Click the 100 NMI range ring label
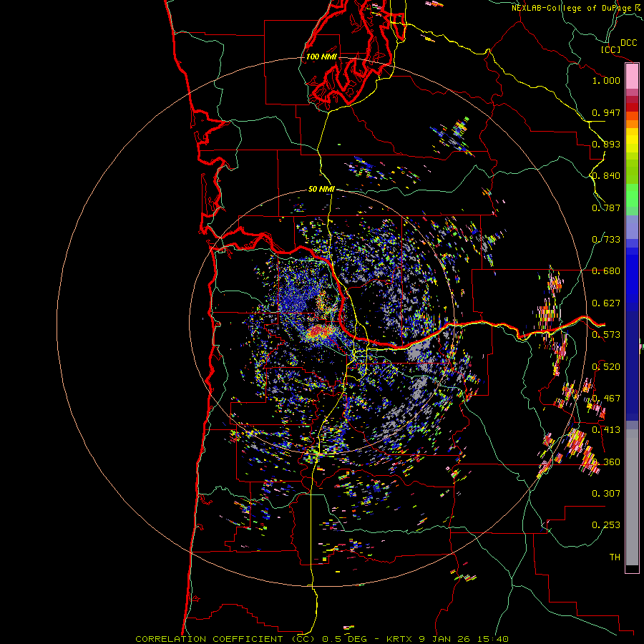Image resolution: width=644 pixels, height=644 pixels. coord(321,57)
